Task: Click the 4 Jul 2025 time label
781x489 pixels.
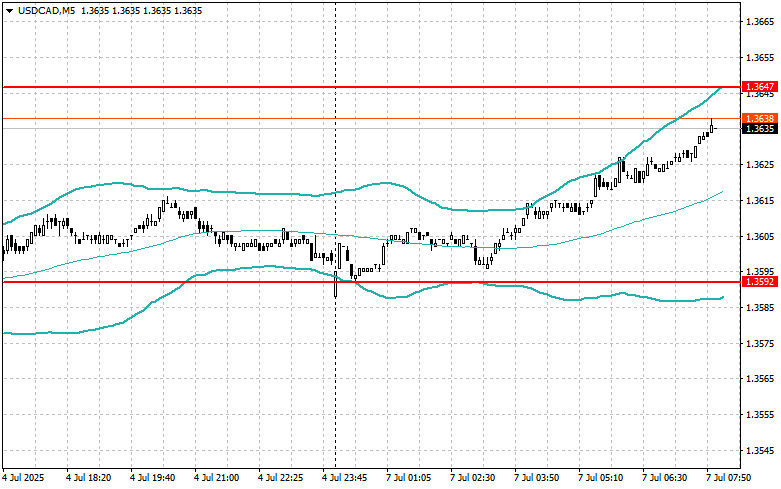Action: 23,478
